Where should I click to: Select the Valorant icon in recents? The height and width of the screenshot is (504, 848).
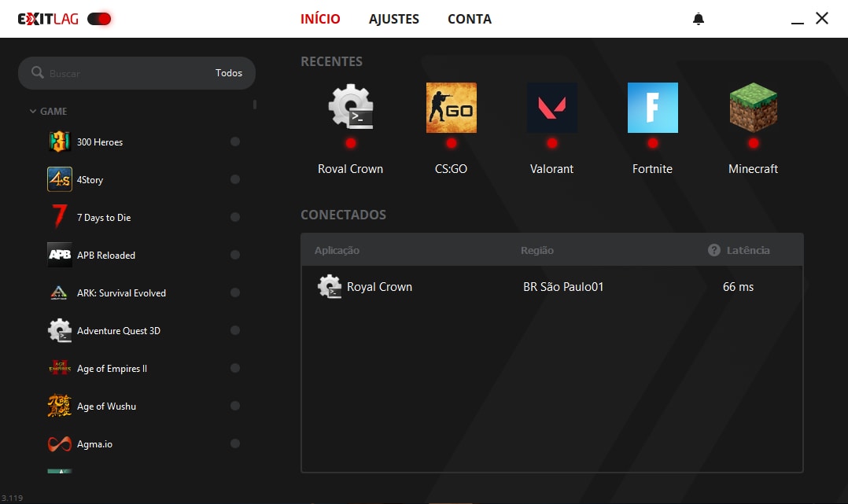pos(551,108)
